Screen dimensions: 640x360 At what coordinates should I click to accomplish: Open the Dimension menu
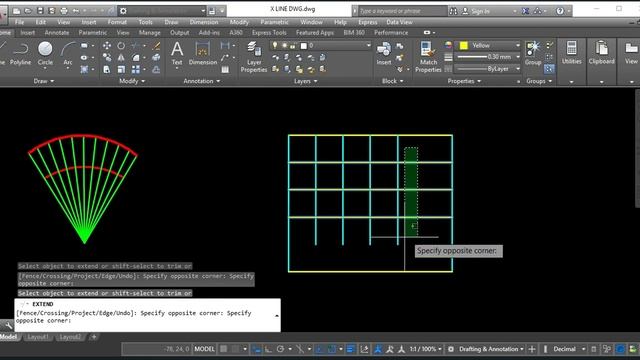tap(204, 22)
